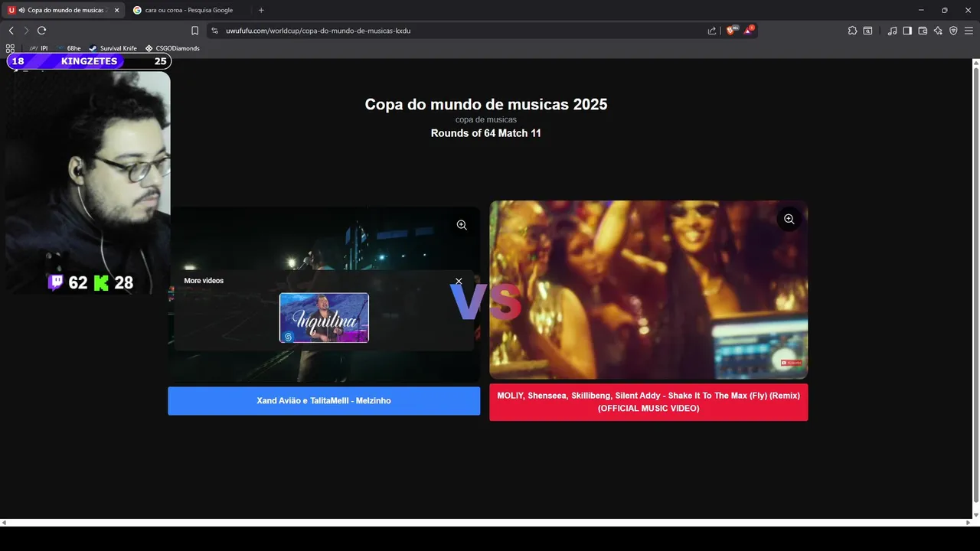Viewport: 980px width, 551px height.
Task: Open the Survival Knife bookmark
Action: point(113,48)
